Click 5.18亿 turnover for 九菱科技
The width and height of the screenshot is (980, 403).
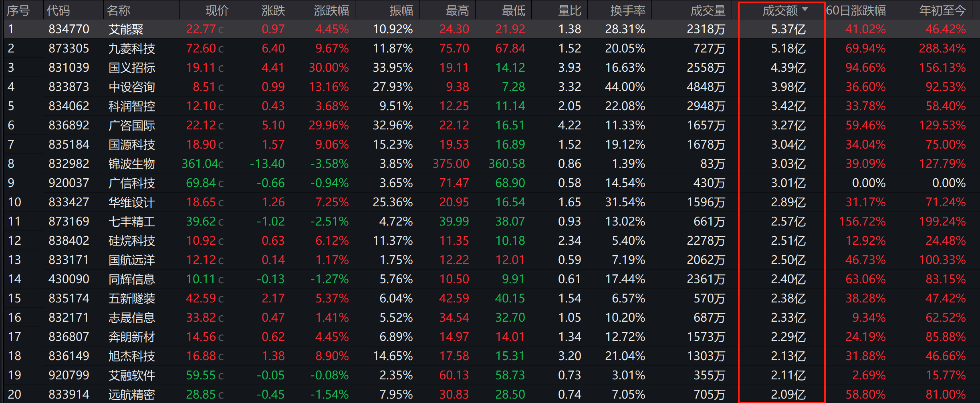(x=788, y=48)
